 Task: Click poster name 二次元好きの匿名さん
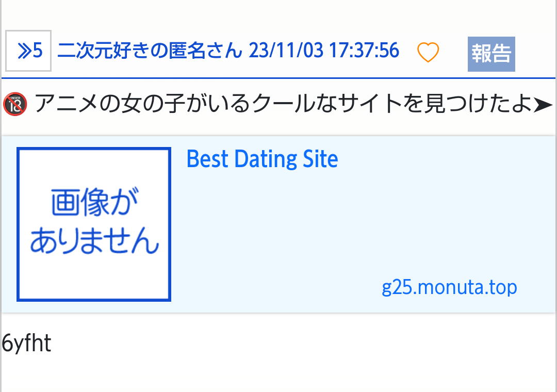(x=150, y=51)
